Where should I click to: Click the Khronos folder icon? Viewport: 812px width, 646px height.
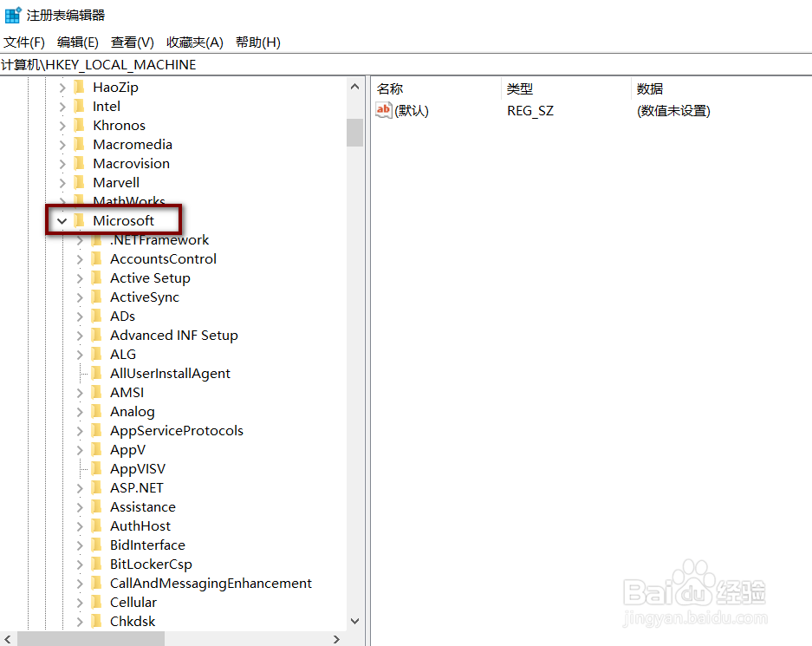[79, 126]
